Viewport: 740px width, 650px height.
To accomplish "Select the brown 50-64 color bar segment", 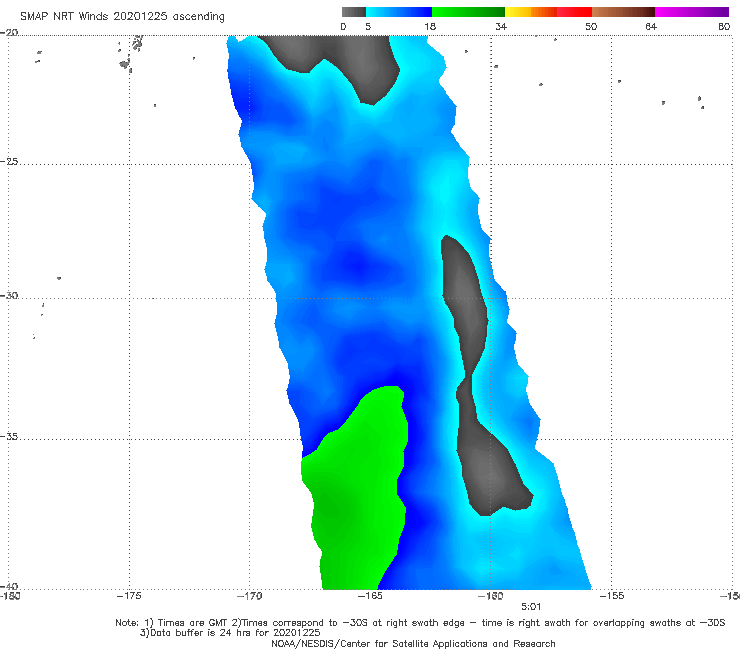I will pos(623,12).
